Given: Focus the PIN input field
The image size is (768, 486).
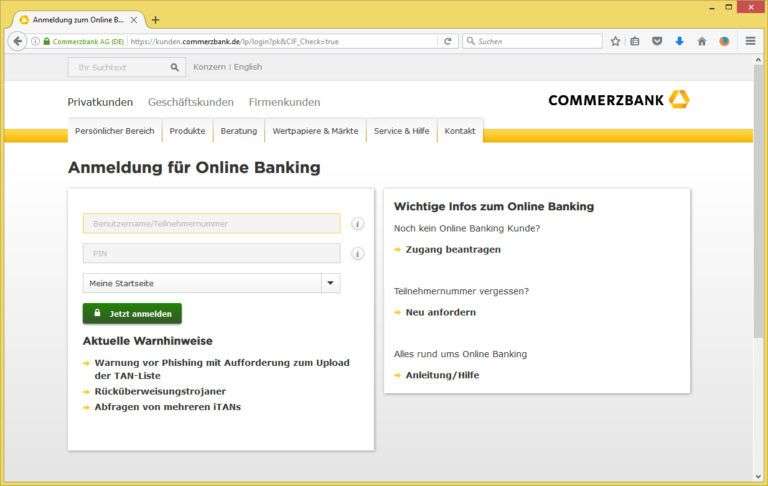Looking at the screenshot, I should [x=212, y=253].
